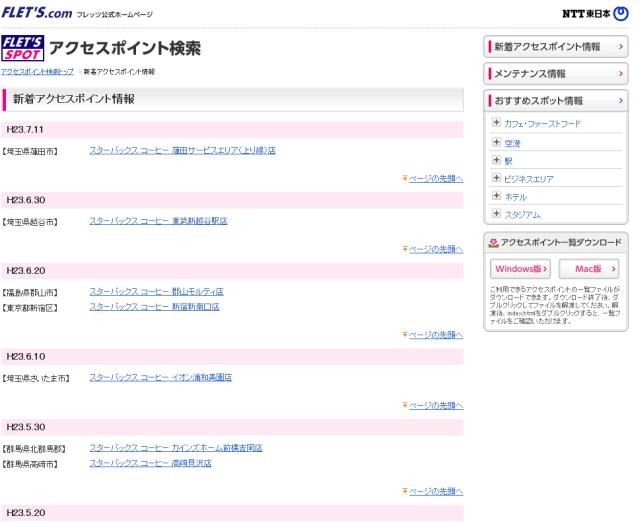Click the arrow icon beside H23.7.11 ページの先頭へ
640x527 pixels.
[405, 178]
